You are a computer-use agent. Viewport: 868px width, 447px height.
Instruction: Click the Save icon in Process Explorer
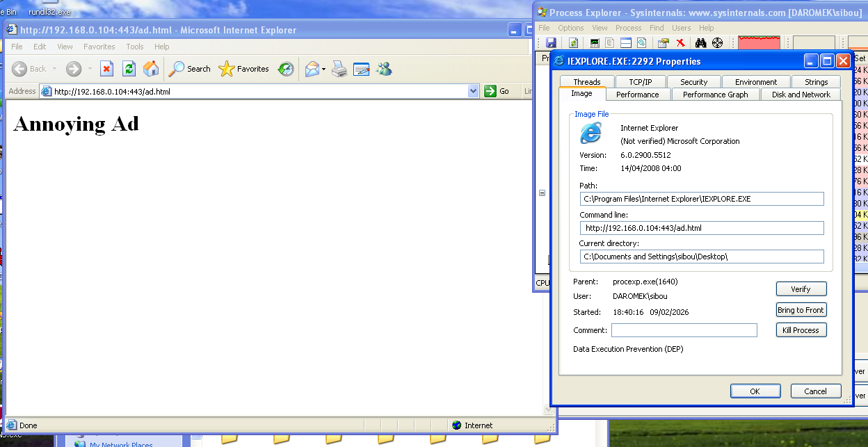click(x=551, y=43)
